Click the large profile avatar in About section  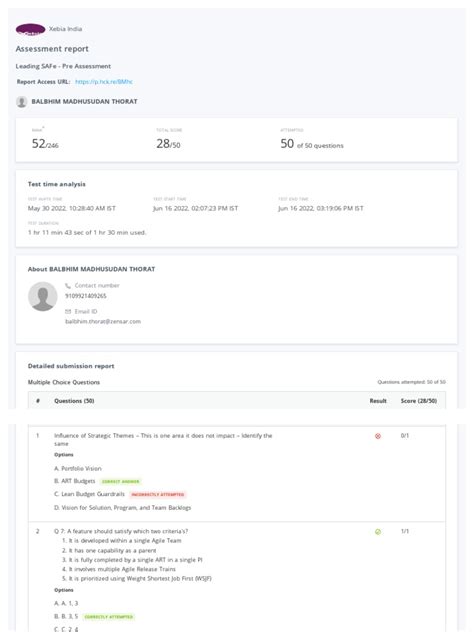(42, 296)
